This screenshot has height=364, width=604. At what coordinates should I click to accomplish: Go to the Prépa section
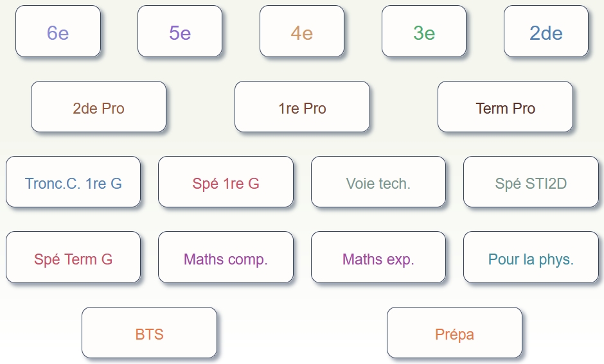pyautogui.click(x=454, y=333)
